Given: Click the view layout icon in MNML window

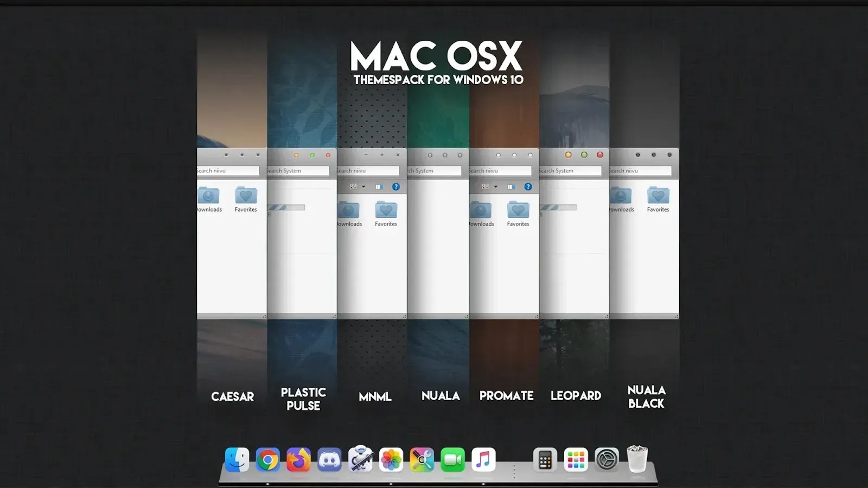Looking at the screenshot, I should pos(353,187).
